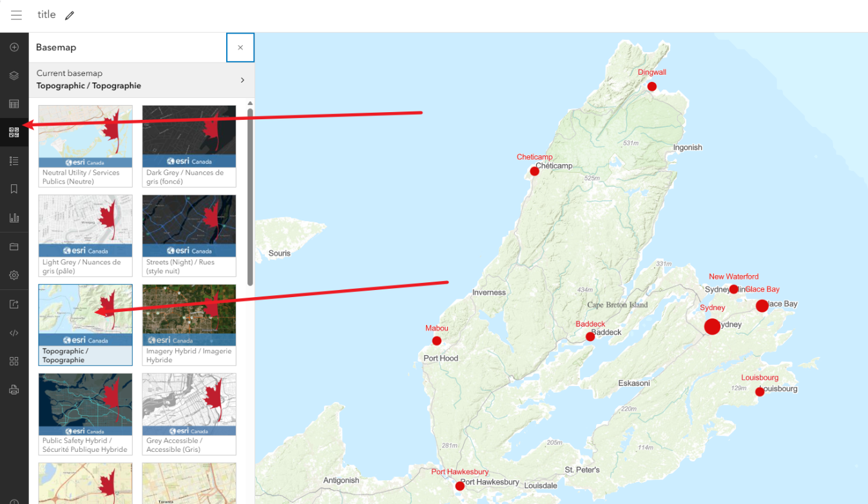Image resolution: width=868 pixels, height=504 pixels.
Task: Open the Tables icon in sidebar
Action: tap(14, 104)
